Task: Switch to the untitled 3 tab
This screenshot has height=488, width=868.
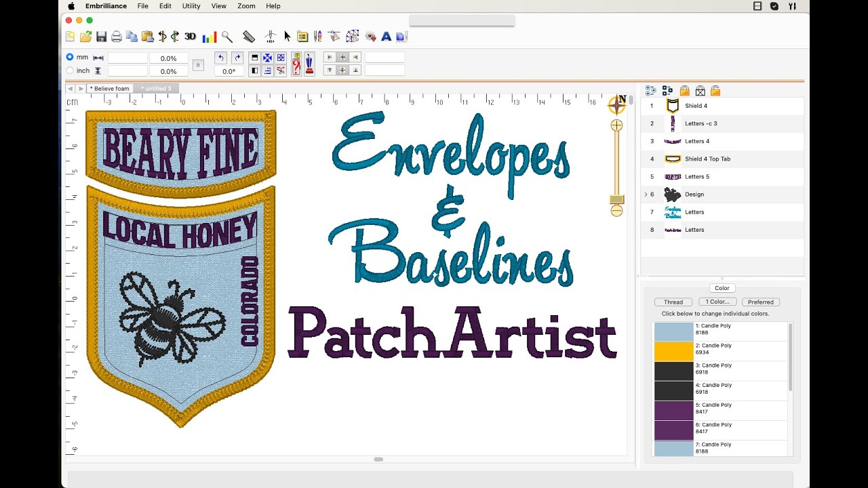Action: coord(156,89)
